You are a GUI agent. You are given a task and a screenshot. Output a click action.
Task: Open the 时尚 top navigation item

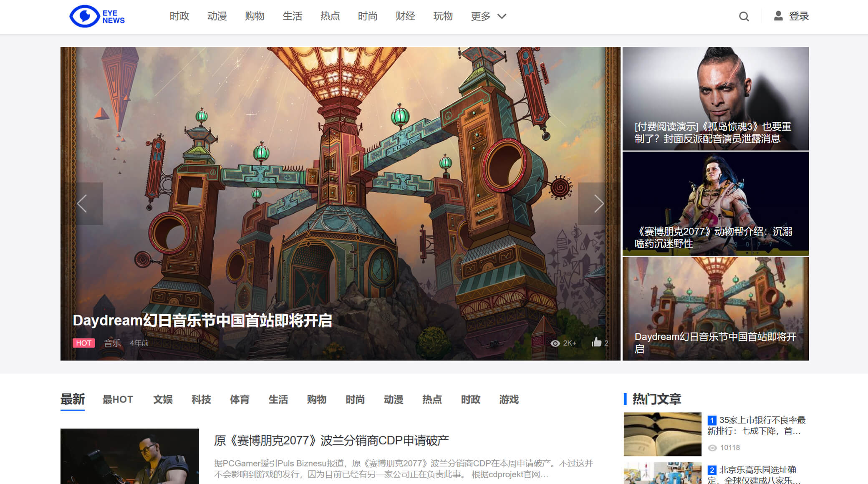(368, 16)
